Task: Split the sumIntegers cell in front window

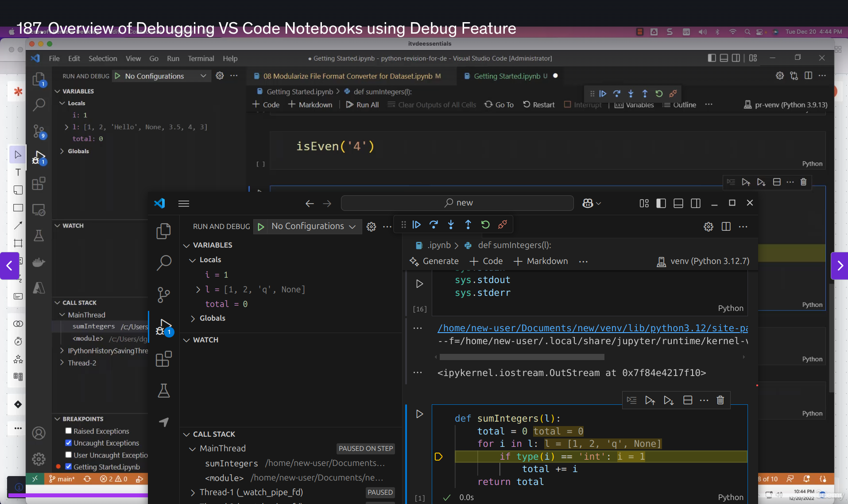Action: (688, 400)
